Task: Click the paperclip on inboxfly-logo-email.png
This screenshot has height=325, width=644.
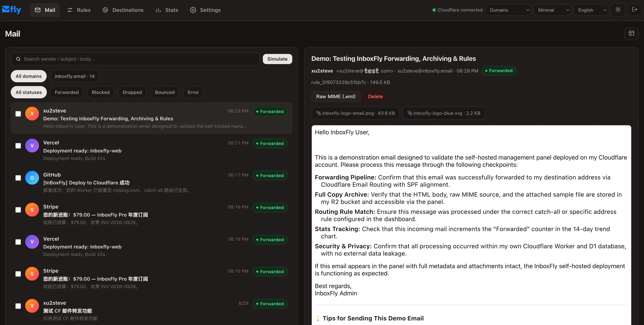Action: pyautogui.click(x=318, y=113)
